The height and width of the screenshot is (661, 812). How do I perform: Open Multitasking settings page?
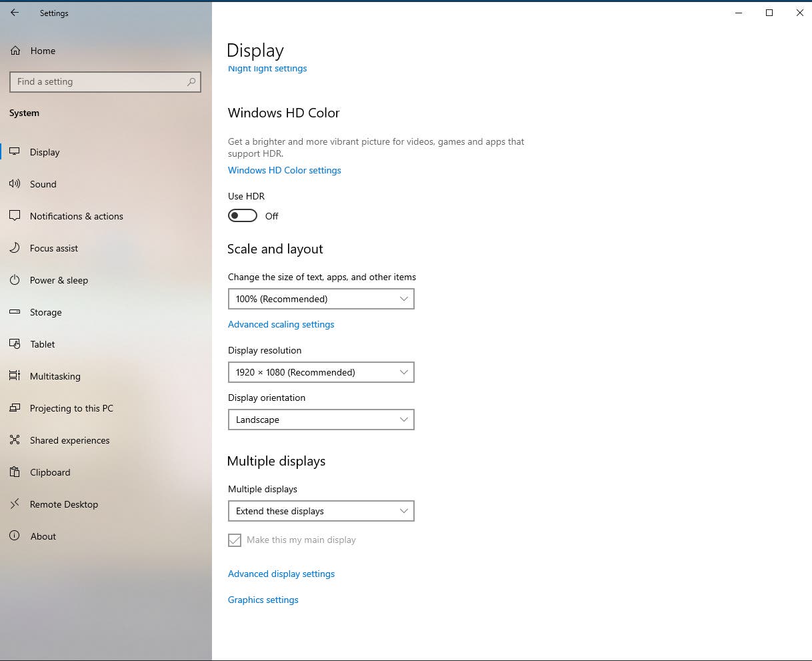106,376
